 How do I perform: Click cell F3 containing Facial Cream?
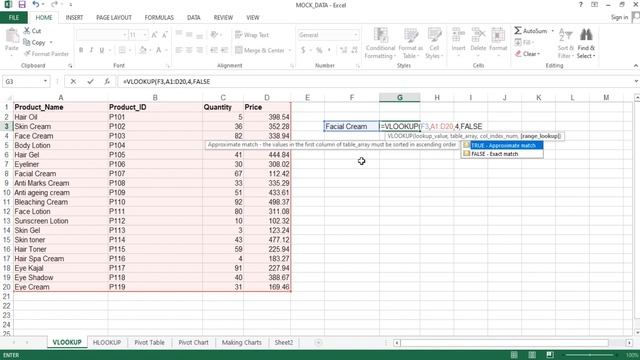[x=352, y=127]
